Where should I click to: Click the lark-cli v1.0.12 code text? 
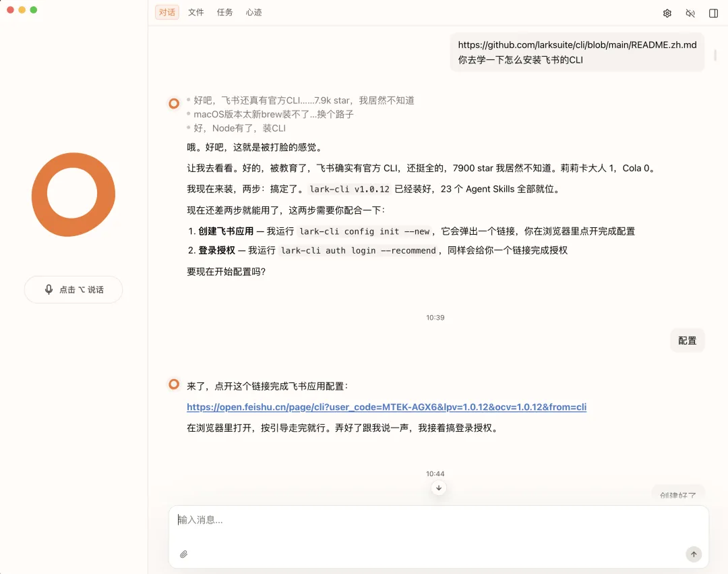click(350, 189)
